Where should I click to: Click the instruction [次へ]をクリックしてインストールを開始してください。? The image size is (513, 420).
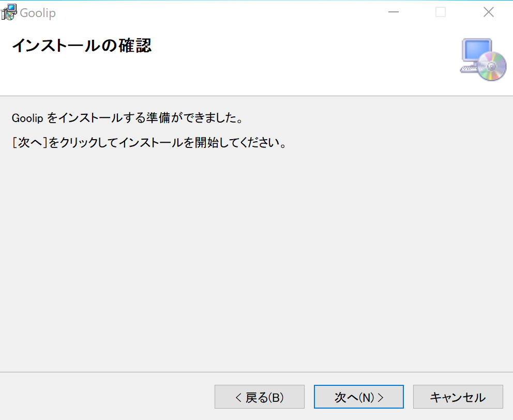click(x=149, y=142)
